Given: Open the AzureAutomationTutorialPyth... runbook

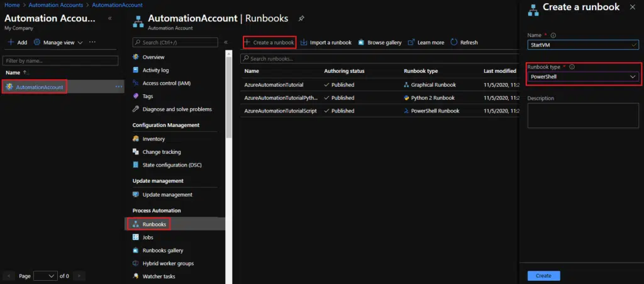Looking at the screenshot, I should 281,97.
